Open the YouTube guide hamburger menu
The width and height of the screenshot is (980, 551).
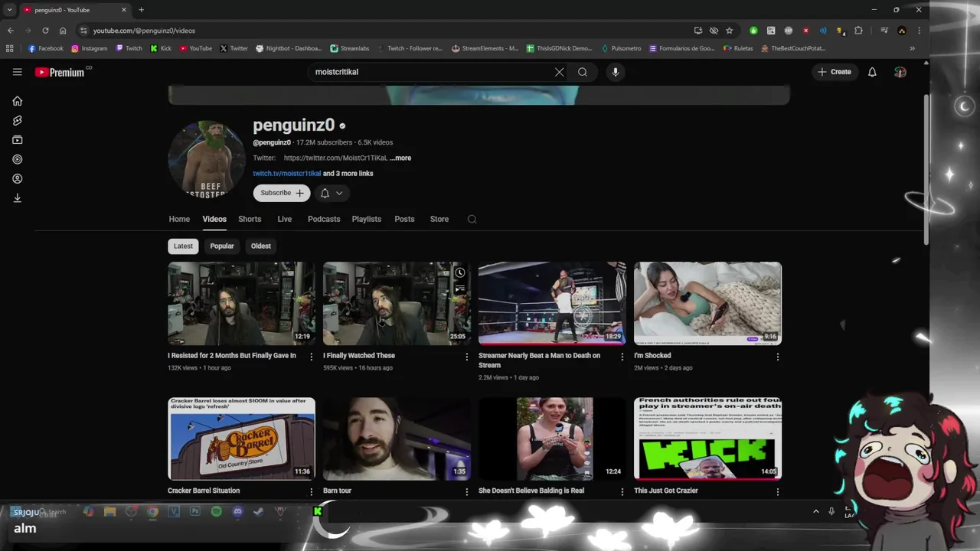pos(17,72)
